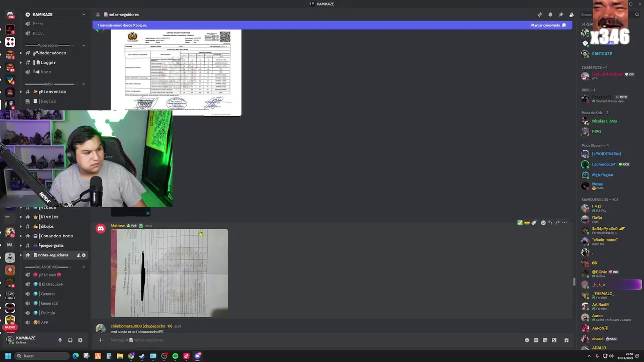Open sticker picker in message bar
The height and width of the screenshot is (362, 644).
click(x=545, y=340)
